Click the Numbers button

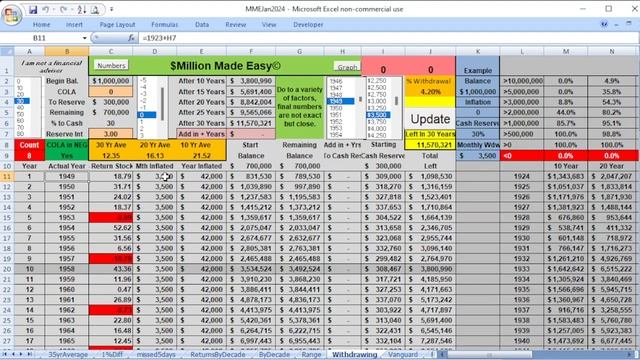[111, 65]
